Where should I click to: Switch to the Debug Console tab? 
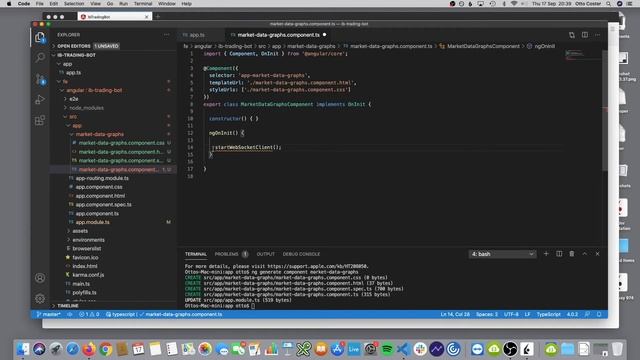pyautogui.click(x=301, y=254)
